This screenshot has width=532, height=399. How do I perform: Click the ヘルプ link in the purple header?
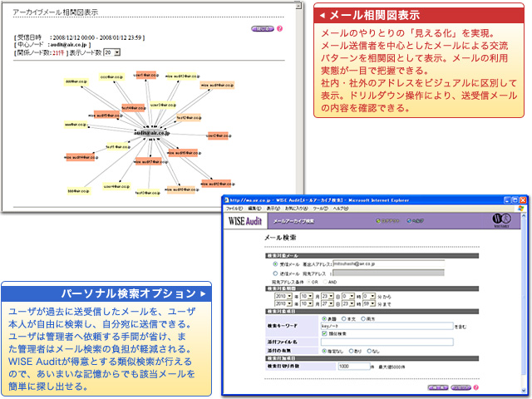tap(418, 221)
